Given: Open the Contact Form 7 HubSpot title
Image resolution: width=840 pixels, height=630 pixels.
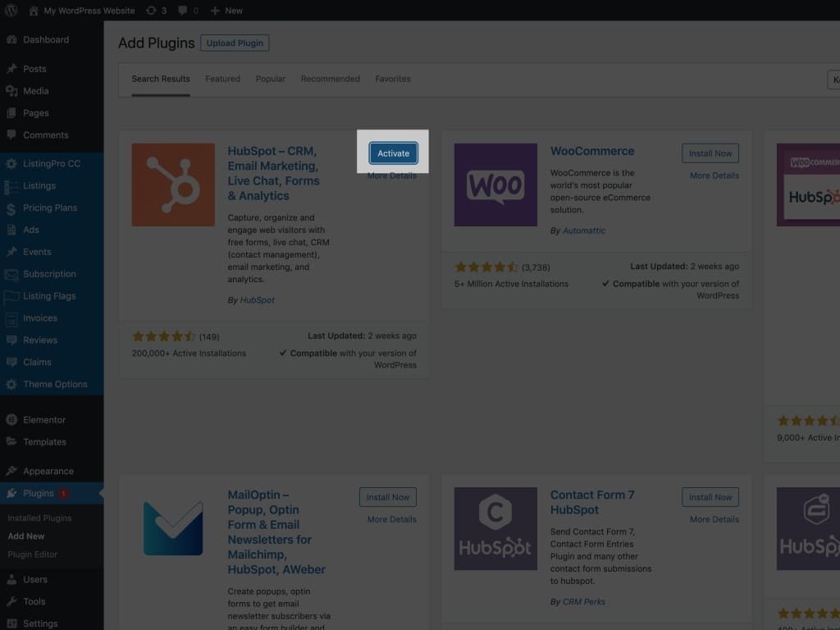Looking at the screenshot, I should [592, 503].
